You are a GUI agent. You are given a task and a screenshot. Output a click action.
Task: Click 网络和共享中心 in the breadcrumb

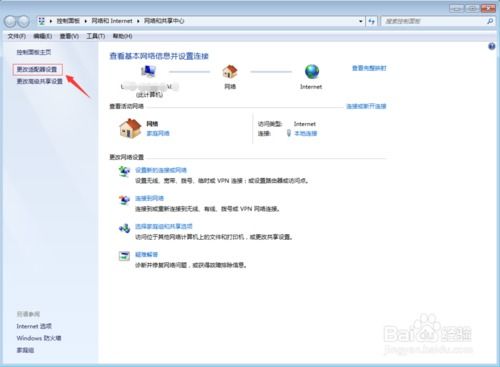tap(164, 21)
